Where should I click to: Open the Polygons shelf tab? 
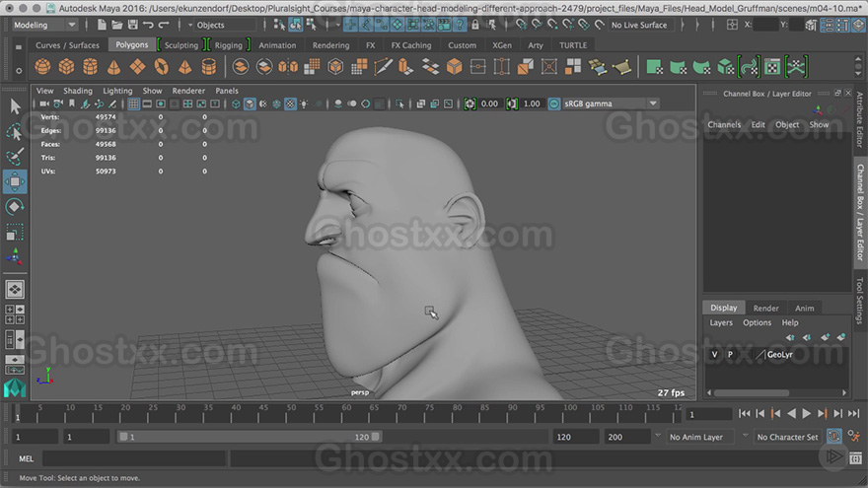pos(132,44)
